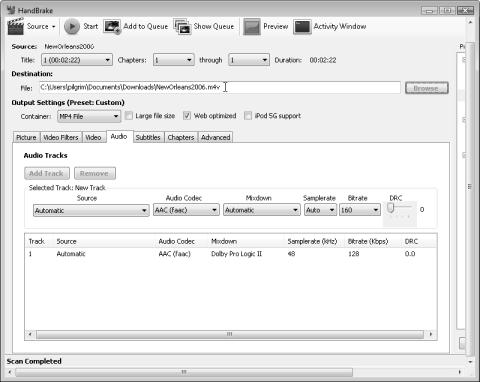The image size is (480, 382).
Task: Click the Start play icon
Action: (x=72, y=27)
